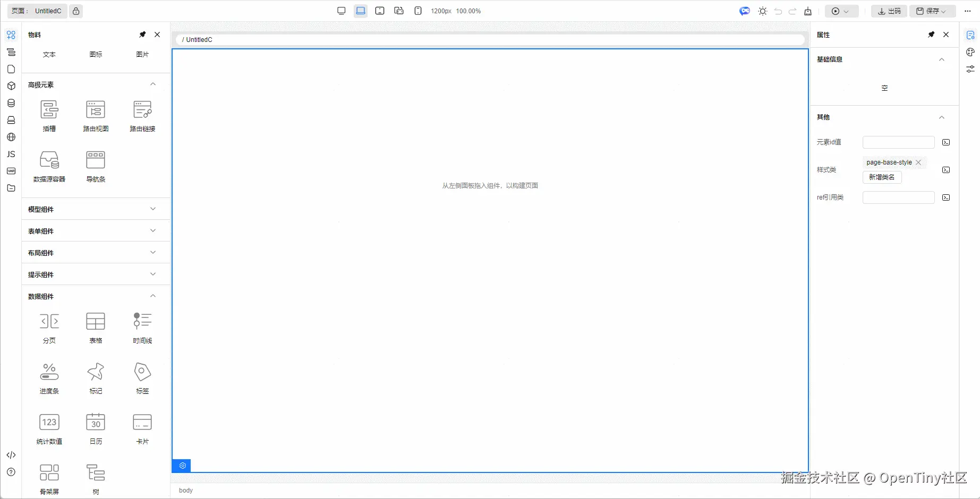The height and width of the screenshot is (499, 980).
Task: Select the 日历 calendar component
Action: pyautogui.click(x=96, y=428)
